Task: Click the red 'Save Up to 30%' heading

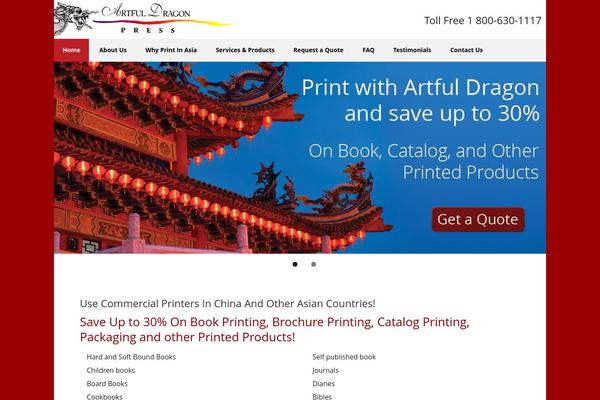Action: (274, 330)
